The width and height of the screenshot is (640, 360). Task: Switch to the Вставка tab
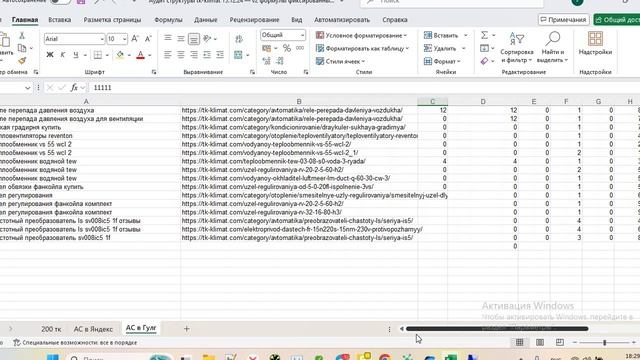(x=60, y=20)
